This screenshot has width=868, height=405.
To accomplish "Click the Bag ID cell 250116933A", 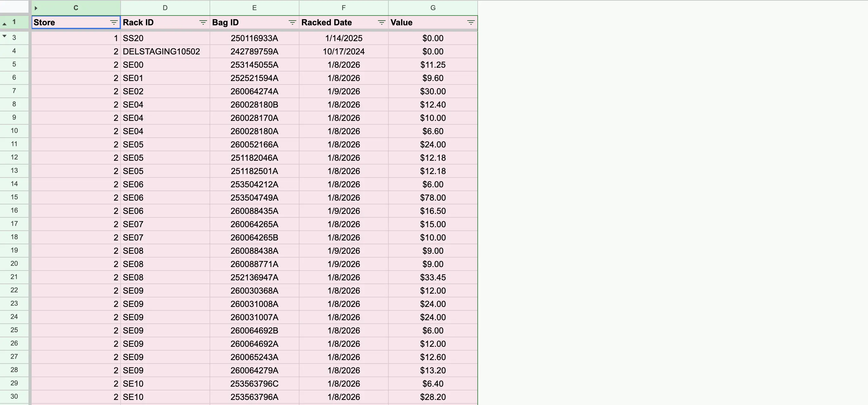I will point(255,38).
